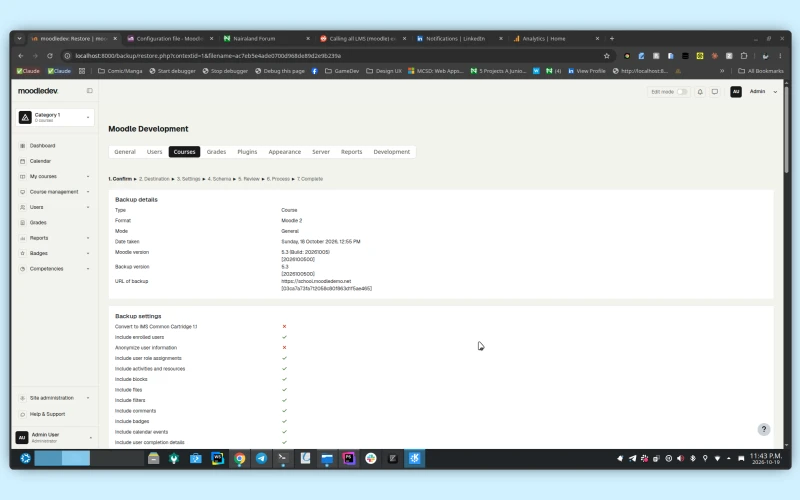Open the Facebook bookmark icon
Image resolution: width=800 pixels, height=500 pixels.
tap(314, 71)
